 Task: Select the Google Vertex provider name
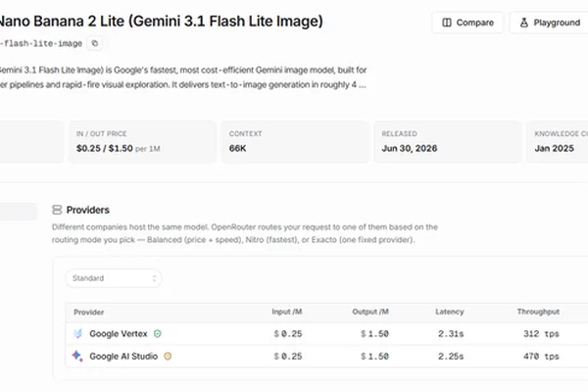(119, 333)
